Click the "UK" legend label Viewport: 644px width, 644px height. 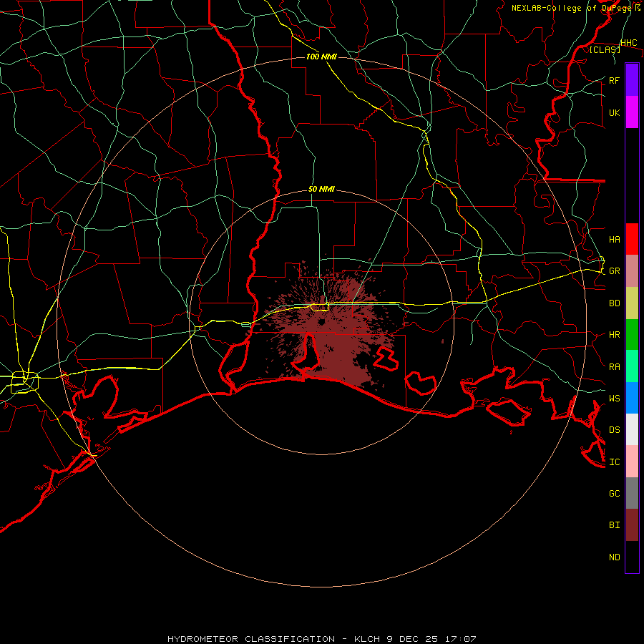[x=614, y=112]
